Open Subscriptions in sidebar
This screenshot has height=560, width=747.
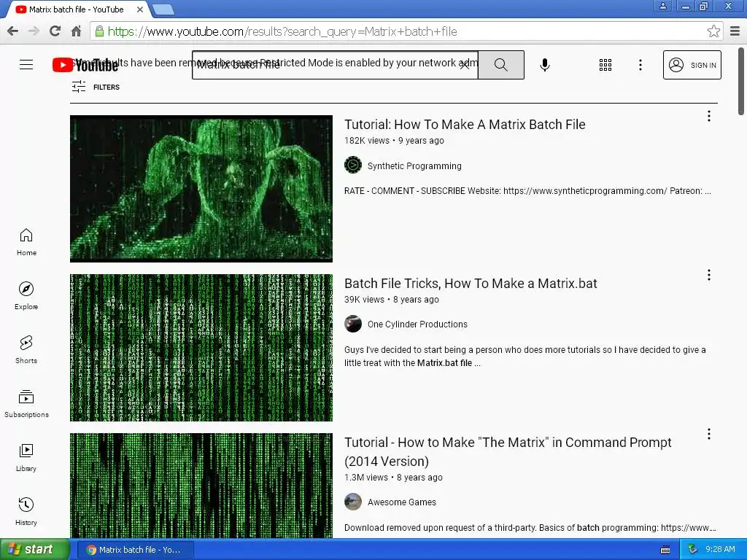(x=26, y=404)
